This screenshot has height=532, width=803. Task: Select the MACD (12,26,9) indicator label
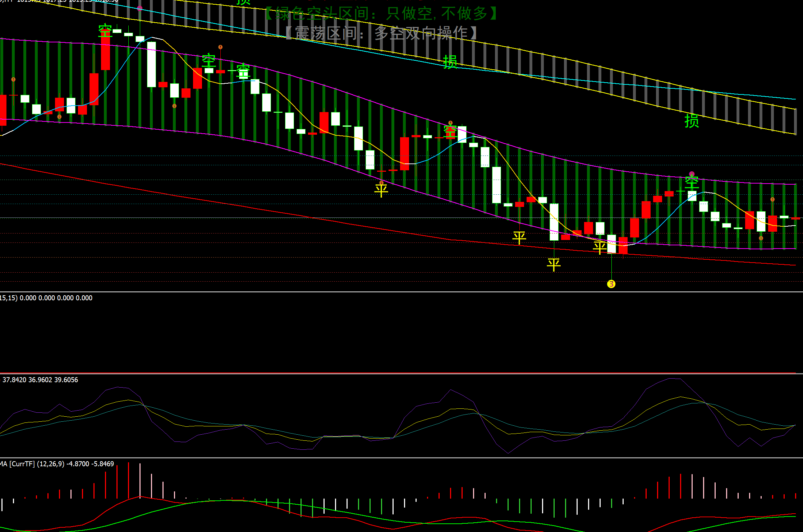(58, 464)
